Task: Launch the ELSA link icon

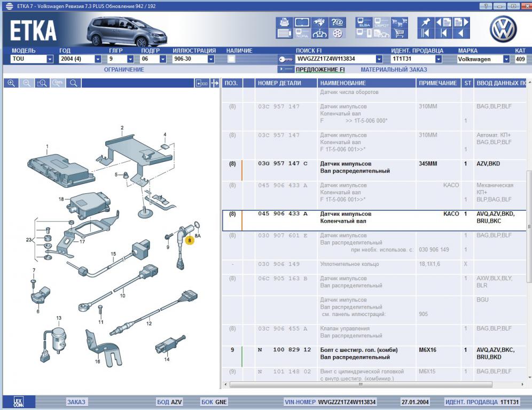Action: pyautogui.click(x=364, y=22)
